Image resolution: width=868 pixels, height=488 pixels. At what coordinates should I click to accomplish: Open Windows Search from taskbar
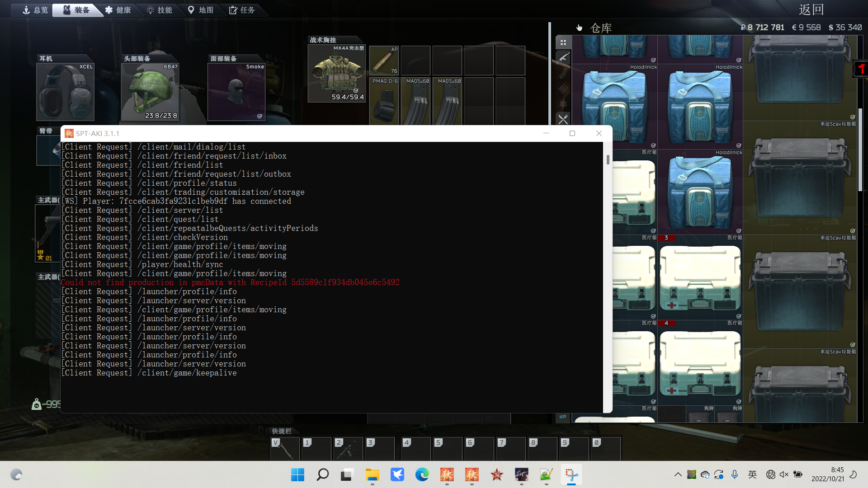(x=322, y=475)
